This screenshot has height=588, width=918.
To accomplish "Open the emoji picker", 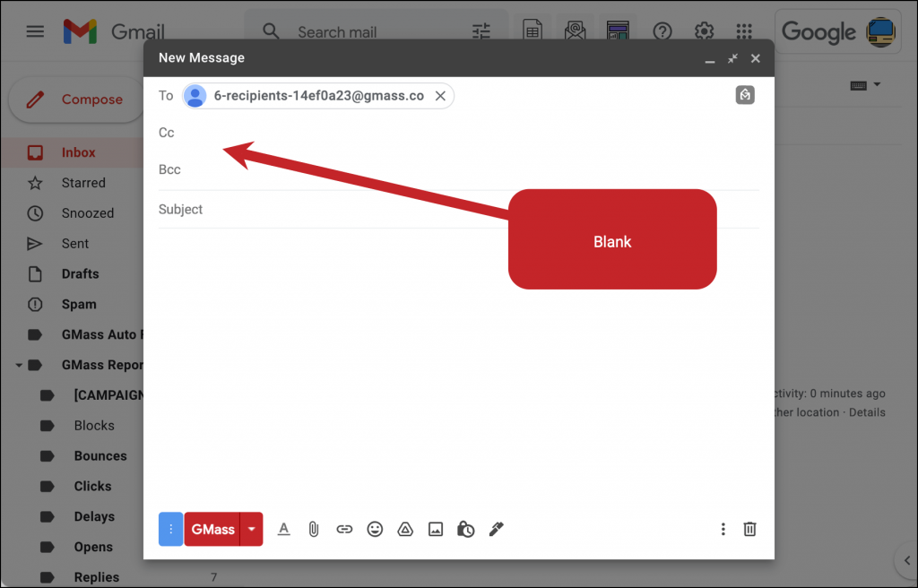I will (375, 529).
